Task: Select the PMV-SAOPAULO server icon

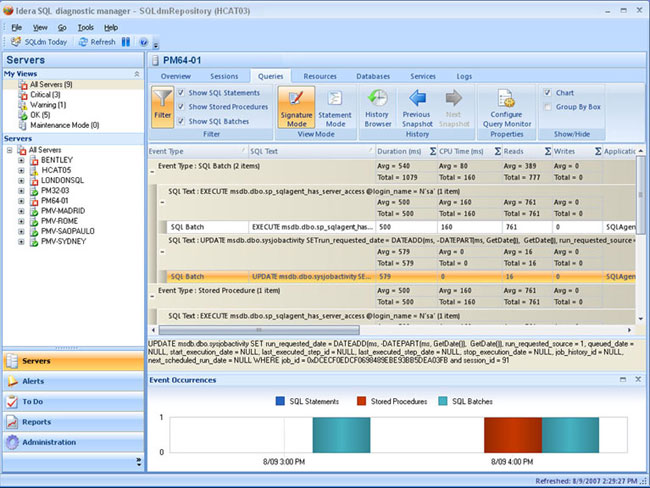Action: tap(34, 231)
